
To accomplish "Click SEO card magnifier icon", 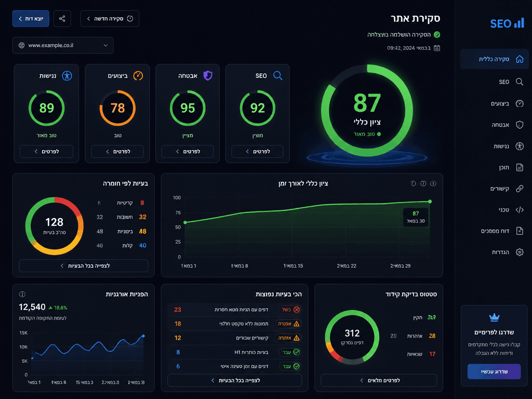I will coord(277,75).
